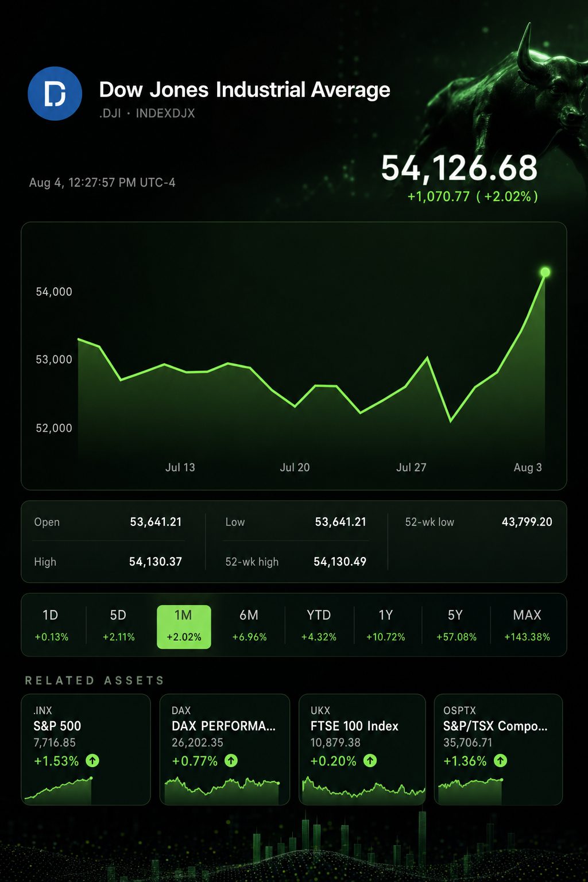Viewport: 588px width, 882px height.
Task: Click the glowing endpoint dot on the chart
Action: (x=545, y=272)
